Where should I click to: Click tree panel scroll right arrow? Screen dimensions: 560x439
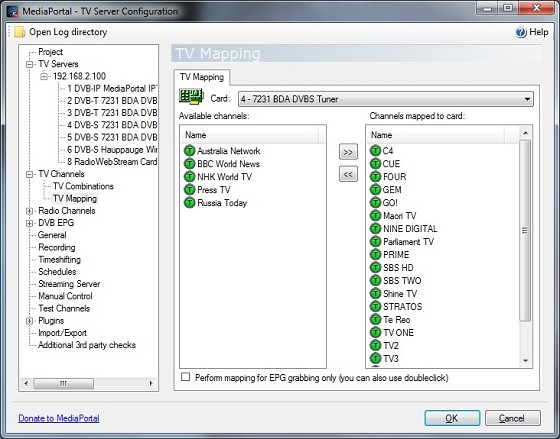point(151,384)
